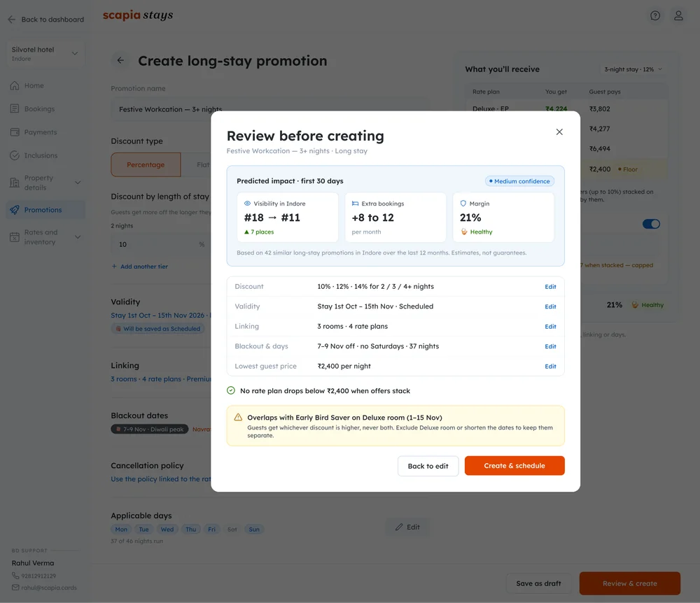Toggle Tue applicable day
Screen dimensions: 700x603
tap(143, 530)
